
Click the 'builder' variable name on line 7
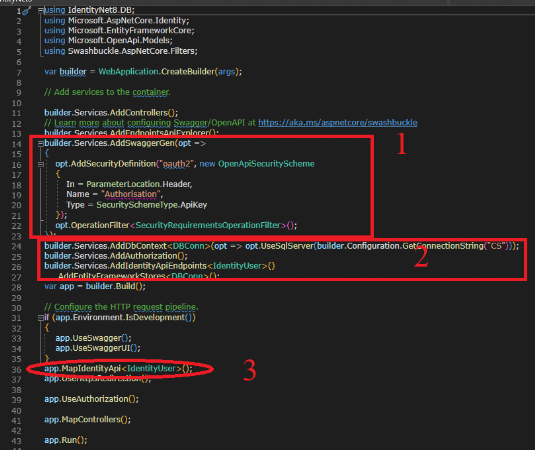pos(73,72)
